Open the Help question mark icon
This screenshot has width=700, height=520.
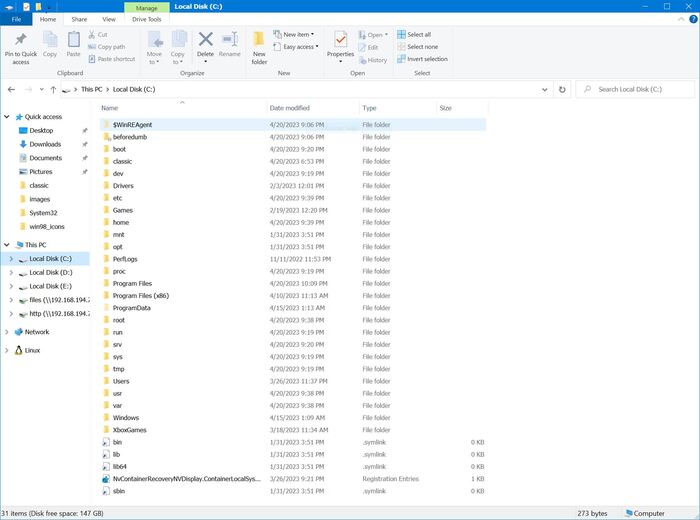693,19
